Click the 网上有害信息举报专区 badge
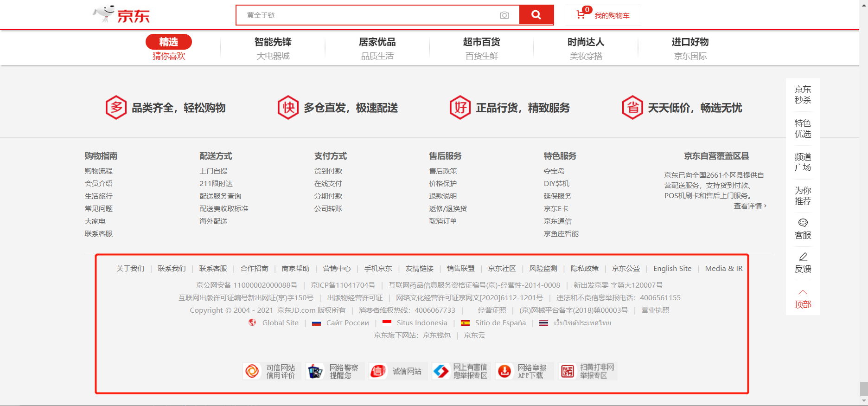The image size is (868, 406). tap(461, 371)
